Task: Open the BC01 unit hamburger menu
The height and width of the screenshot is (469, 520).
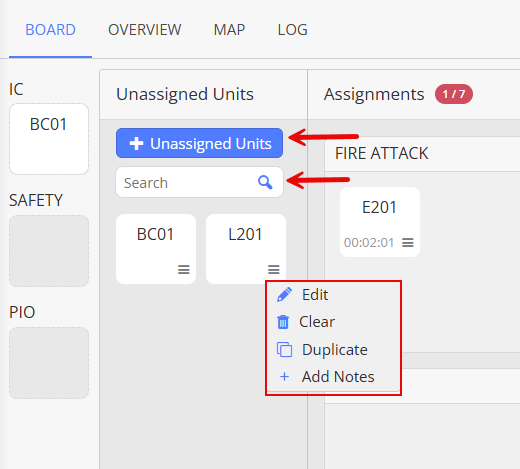Action: click(x=184, y=269)
